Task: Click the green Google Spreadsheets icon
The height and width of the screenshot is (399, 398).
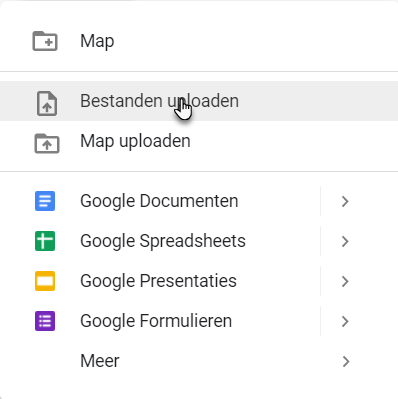Action: pyautogui.click(x=45, y=241)
